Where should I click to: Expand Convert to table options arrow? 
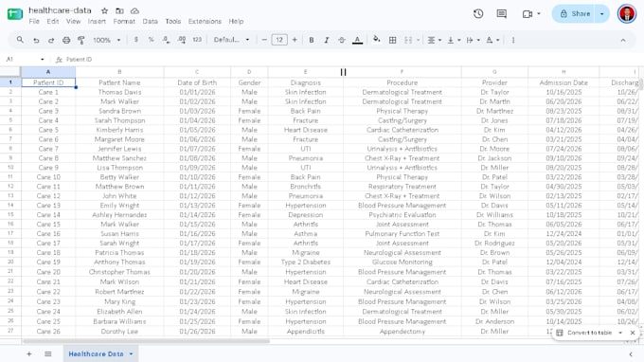pos(620,333)
